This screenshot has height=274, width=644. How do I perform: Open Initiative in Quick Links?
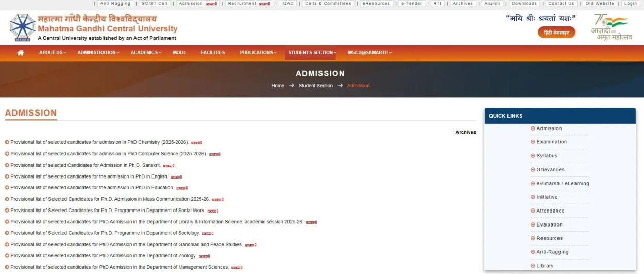547,197
